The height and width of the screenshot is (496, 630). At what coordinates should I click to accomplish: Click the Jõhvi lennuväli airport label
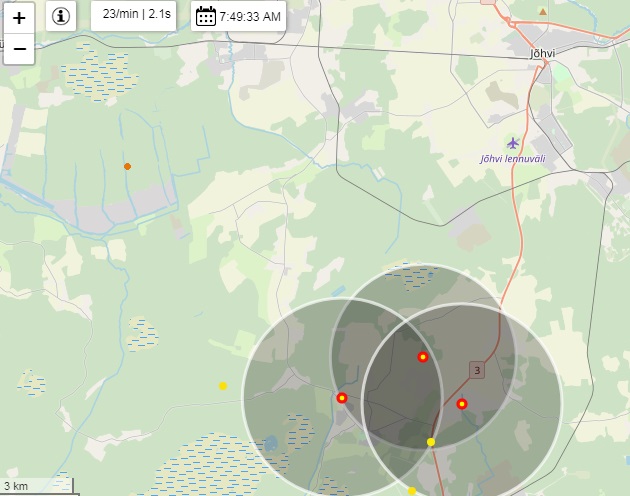click(x=513, y=160)
